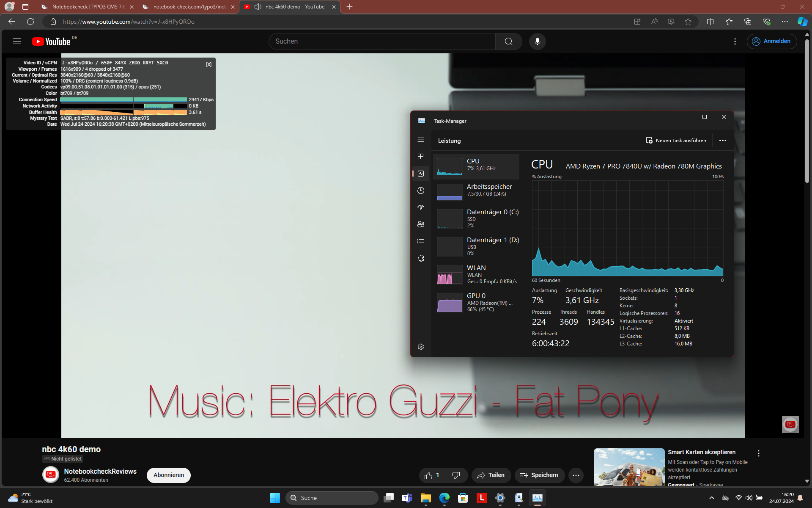Open Task Manager Details list icon
This screenshot has width=812, height=508.
[420, 241]
